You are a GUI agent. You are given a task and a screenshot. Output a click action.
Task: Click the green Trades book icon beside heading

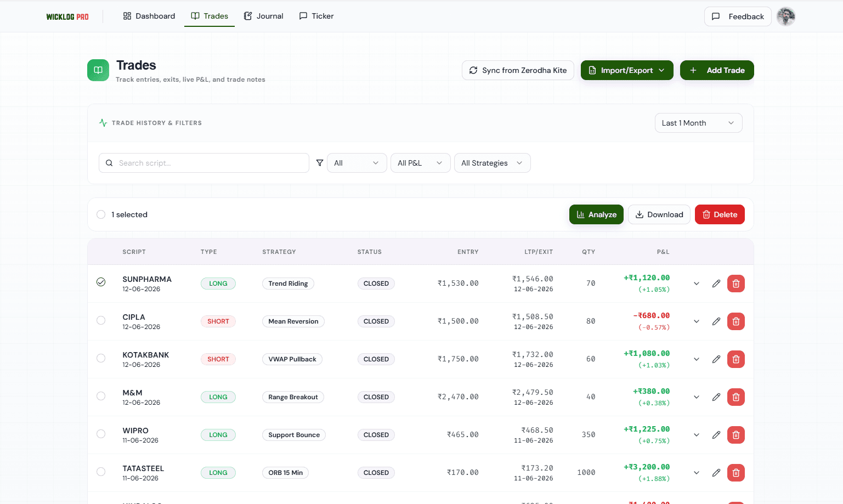point(98,70)
